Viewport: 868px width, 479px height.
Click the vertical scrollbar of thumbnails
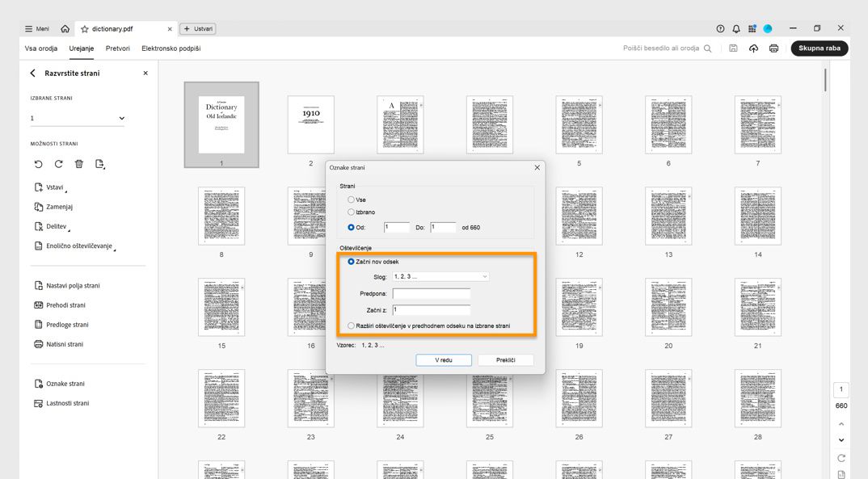point(825,80)
